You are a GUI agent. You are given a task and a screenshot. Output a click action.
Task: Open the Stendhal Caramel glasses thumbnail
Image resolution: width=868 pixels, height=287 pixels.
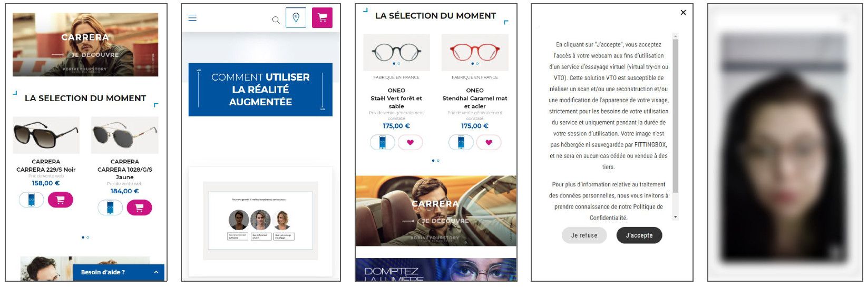click(475, 53)
